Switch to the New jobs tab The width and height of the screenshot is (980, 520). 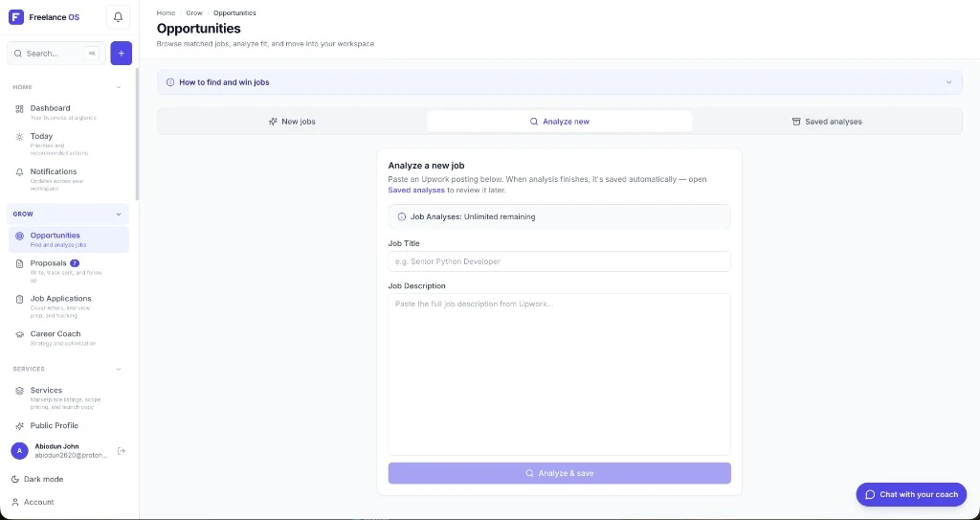[292, 122]
